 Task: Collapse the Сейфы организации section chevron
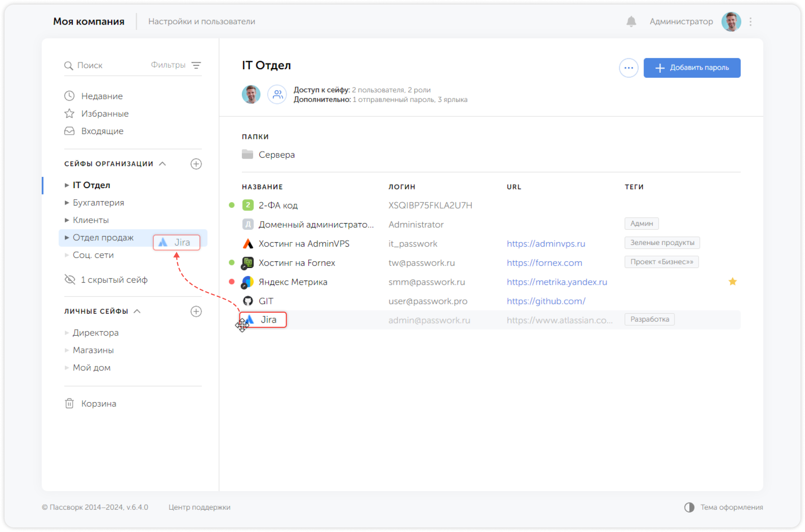tap(163, 164)
